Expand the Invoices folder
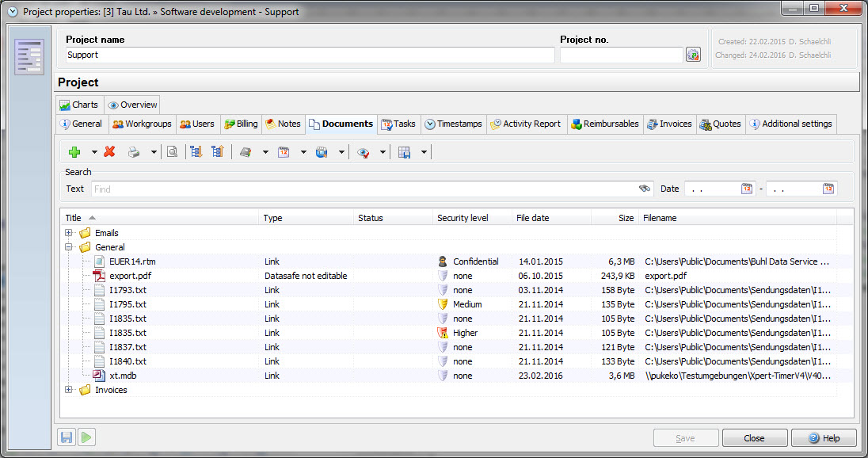Image resolution: width=868 pixels, height=458 pixels. (69, 390)
